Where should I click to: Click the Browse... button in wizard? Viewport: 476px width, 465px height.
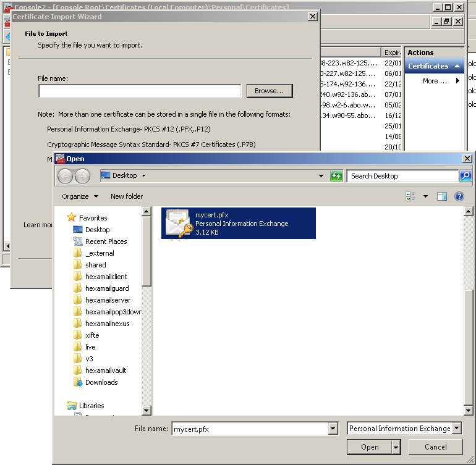(269, 91)
